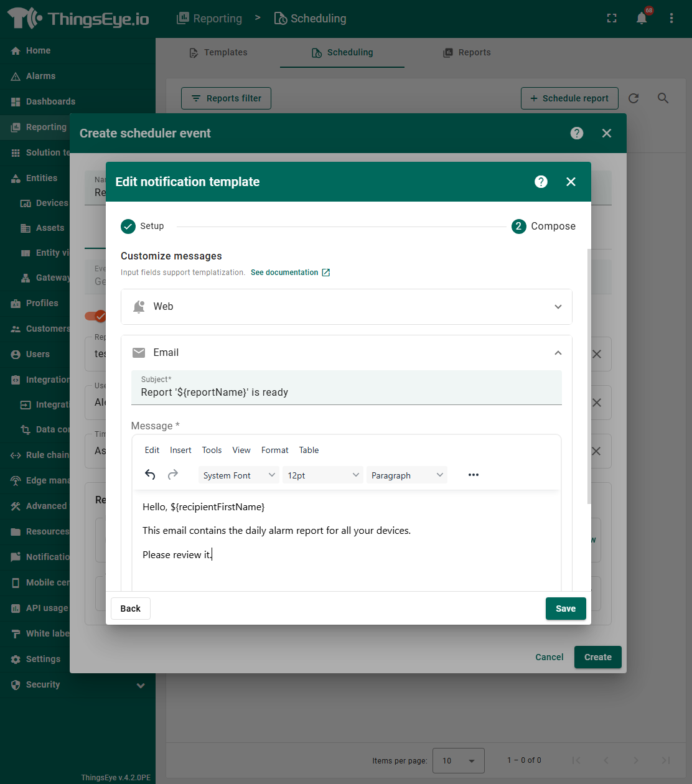The width and height of the screenshot is (692, 784).
Task: Click the redo arrow in message editor
Action: coord(173,475)
